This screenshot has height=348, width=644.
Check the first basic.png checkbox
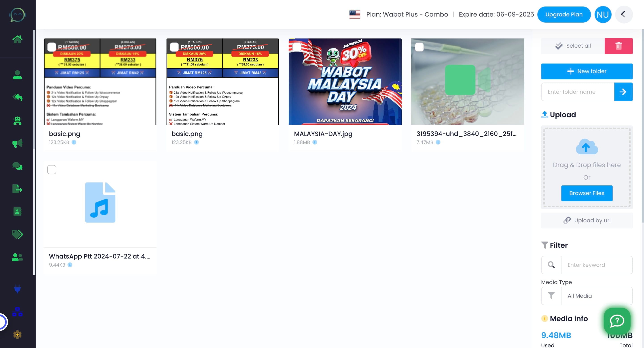click(x=52, y=47)
